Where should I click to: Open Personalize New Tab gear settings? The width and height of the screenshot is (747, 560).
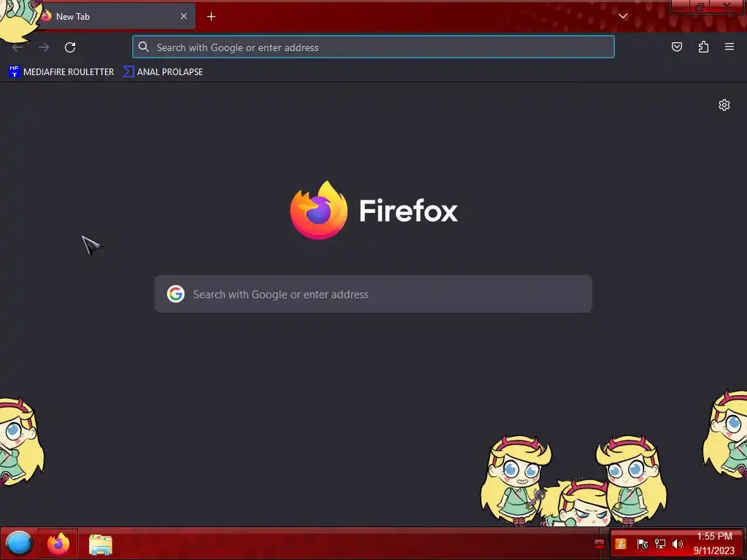(x=724, y=105)
